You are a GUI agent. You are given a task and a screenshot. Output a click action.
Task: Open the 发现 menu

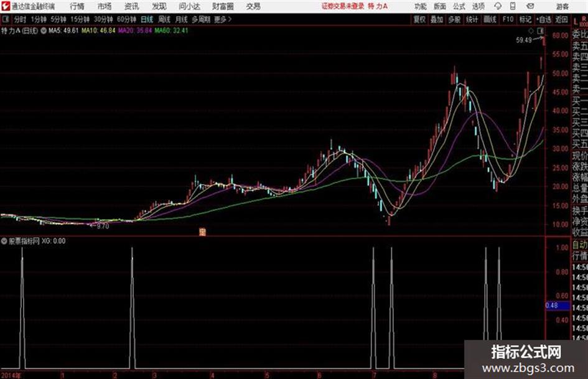coord(159,6)
